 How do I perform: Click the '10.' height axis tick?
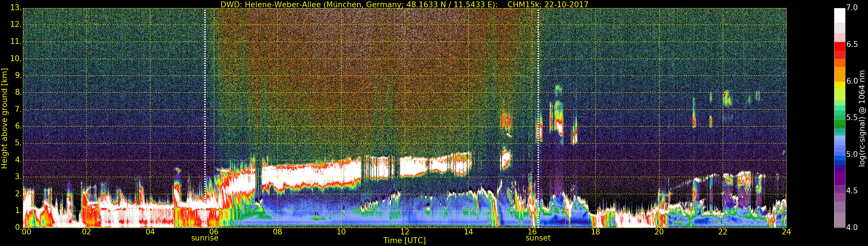coord(16,58)
